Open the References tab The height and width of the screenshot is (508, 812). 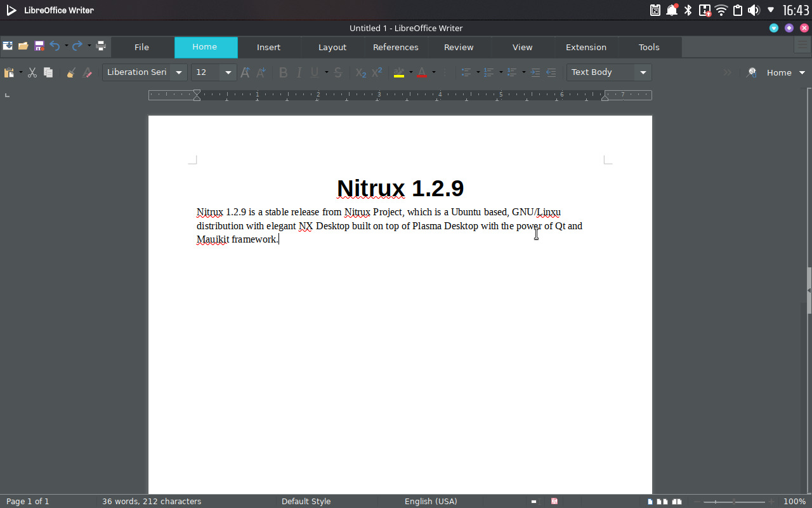(x=395, y=47)
